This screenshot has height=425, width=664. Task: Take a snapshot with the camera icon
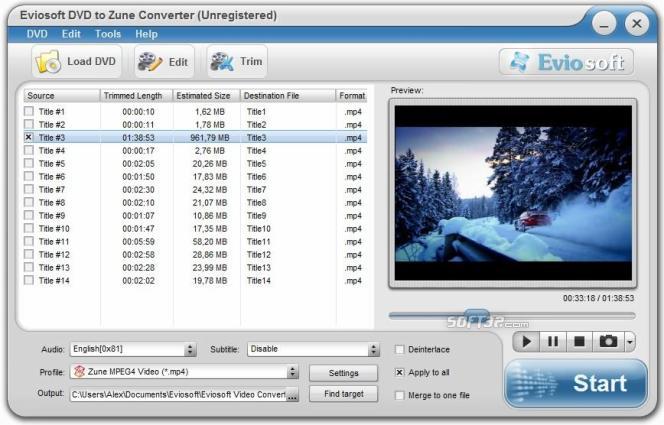(x=608, y=342)
